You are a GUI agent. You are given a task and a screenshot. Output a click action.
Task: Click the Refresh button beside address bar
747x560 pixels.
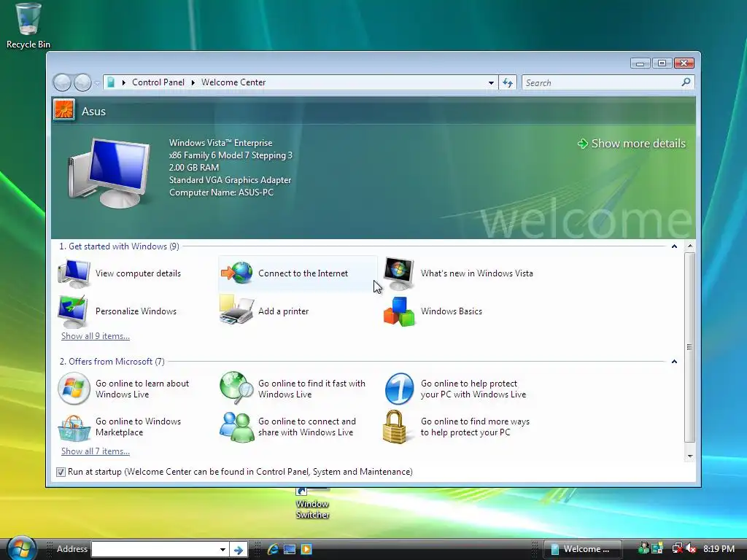(x=508, y=83)
